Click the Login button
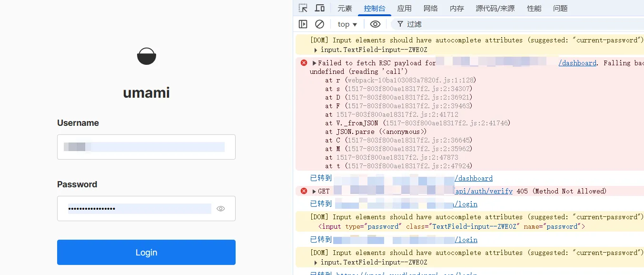Screen dimensions: 644x275 click(x=146, y=253)
